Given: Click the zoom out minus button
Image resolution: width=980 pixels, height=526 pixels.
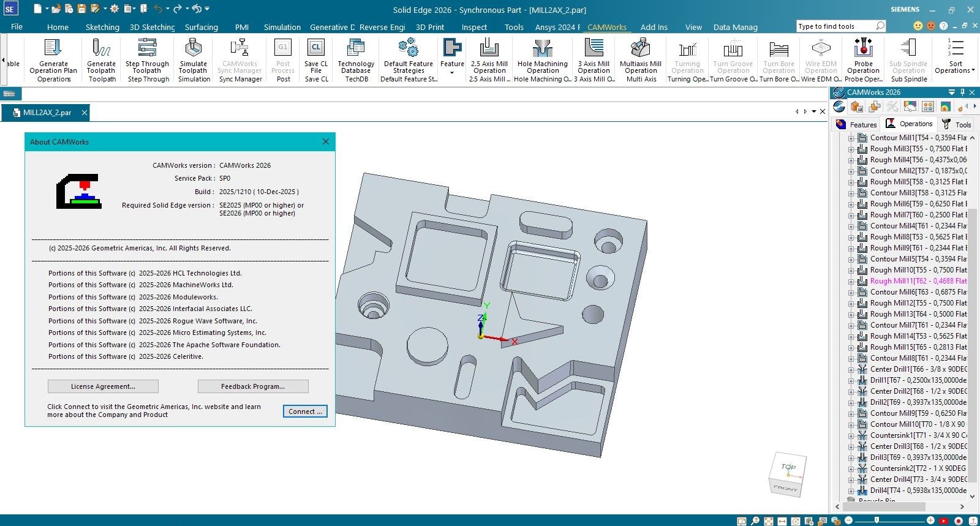Looking at the screenshot, I should [848, 520].
